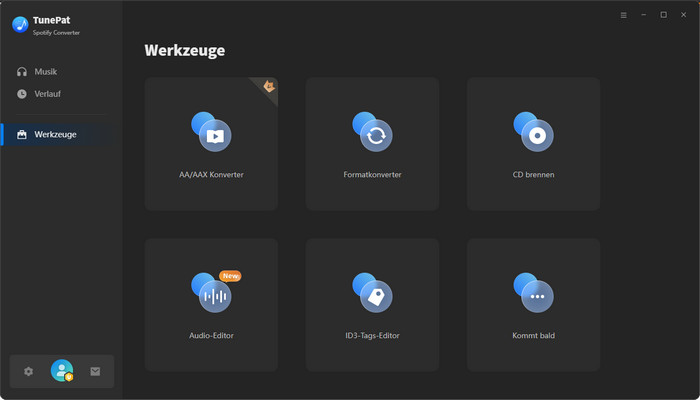The width and height of the screenshot is (700, 400).
Task: Click the user profile avatar icon
Action: click(x=62, y=371)
